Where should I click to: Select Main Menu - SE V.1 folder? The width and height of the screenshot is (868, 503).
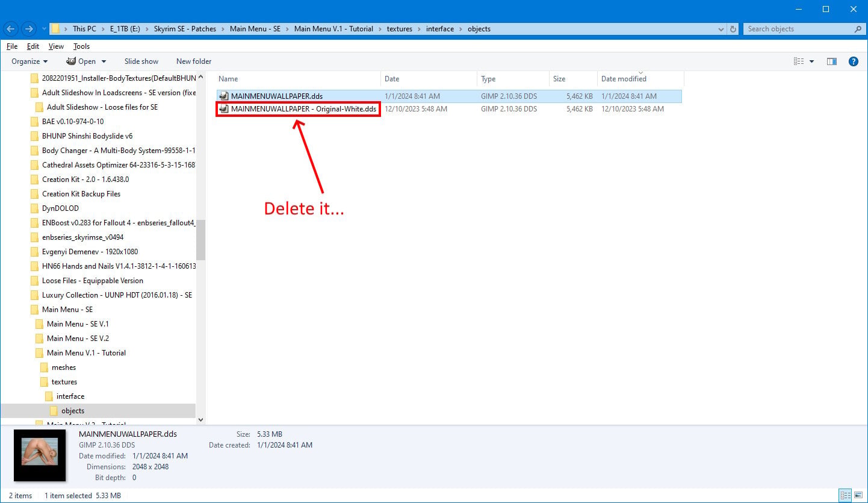pyautogui.click(x=78, y=324)
